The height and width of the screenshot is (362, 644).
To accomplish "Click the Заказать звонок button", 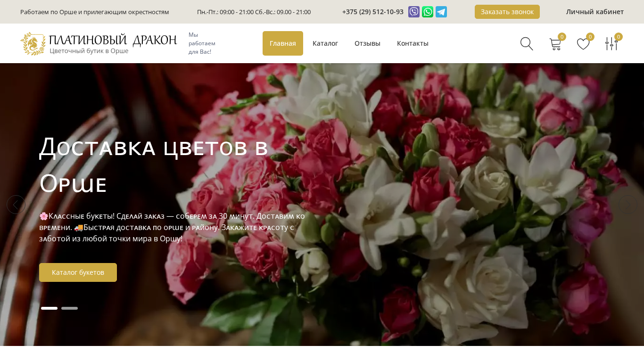I will (507, 12).
